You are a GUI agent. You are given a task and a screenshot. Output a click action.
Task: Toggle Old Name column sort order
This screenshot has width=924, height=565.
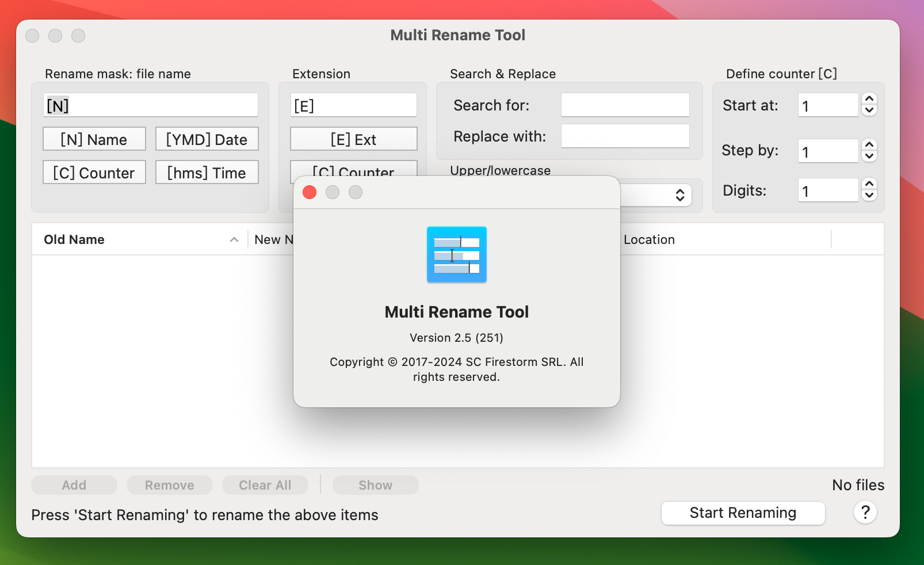234,239
